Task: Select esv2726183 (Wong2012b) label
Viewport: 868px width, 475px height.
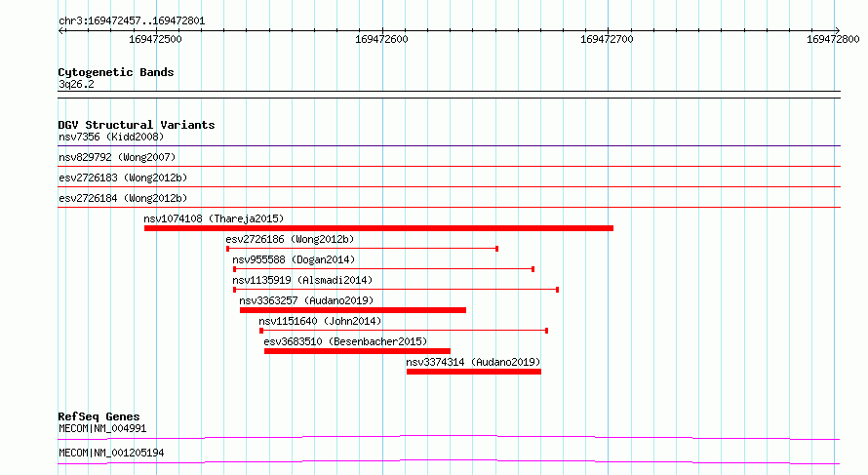Action: (123, 178)
